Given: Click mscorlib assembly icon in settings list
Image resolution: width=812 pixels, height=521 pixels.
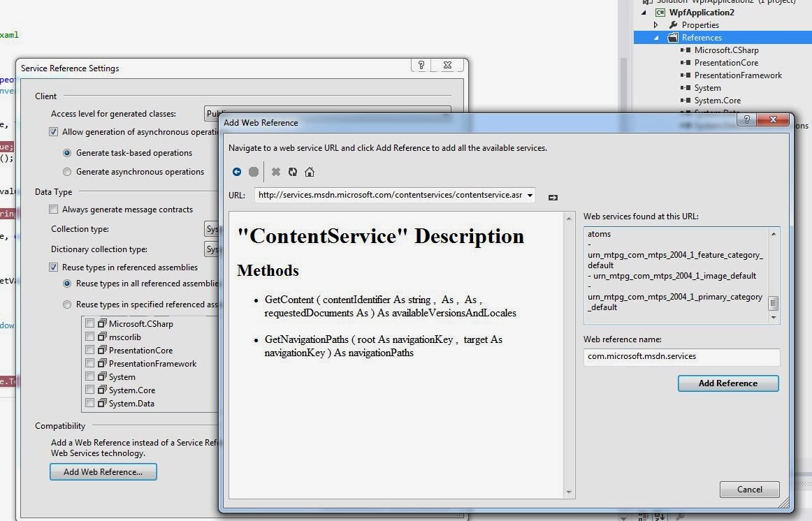Looking at the screenshot, I should point(102,337).
